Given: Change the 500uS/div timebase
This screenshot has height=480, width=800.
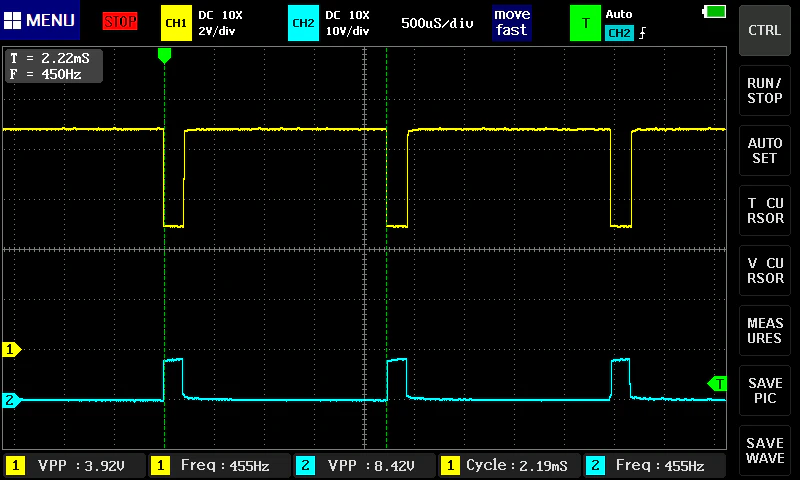Looking at the screenshot, I should pos(437,23).
